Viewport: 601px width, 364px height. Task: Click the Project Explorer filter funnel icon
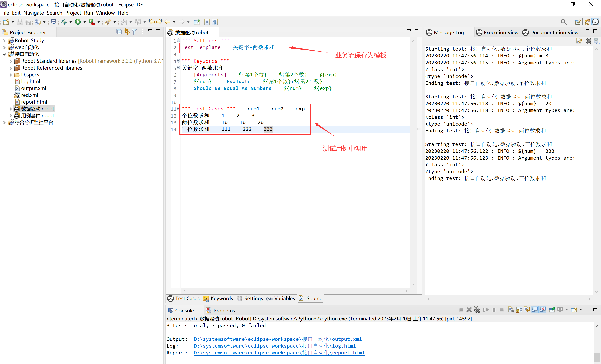(x=134, y=32)
